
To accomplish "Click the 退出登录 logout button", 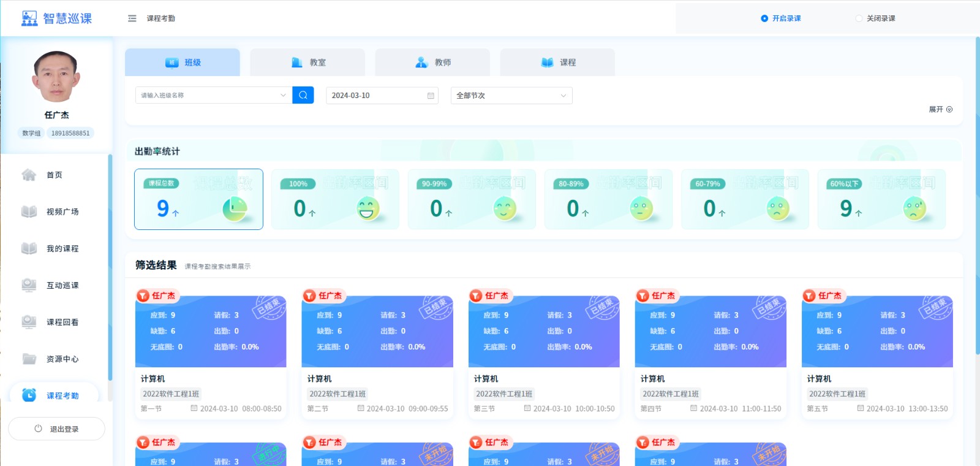I will (56, 429).
